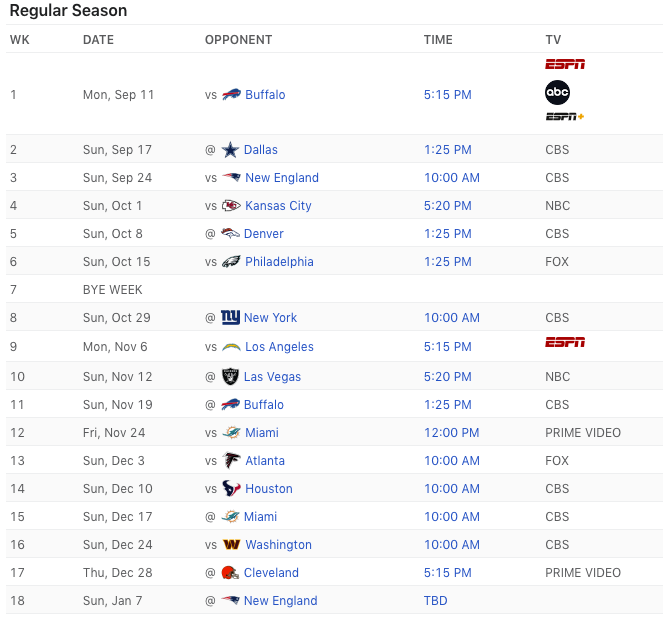Click the Las Vegas Raiders shield logo
This screenshot has width=663, height=617.
(x=230, y=376)
